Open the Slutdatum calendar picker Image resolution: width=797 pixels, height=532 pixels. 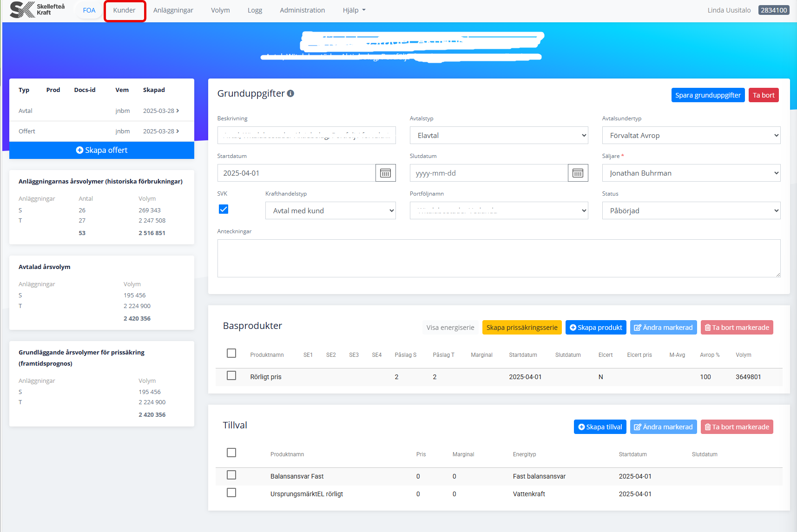578,173
